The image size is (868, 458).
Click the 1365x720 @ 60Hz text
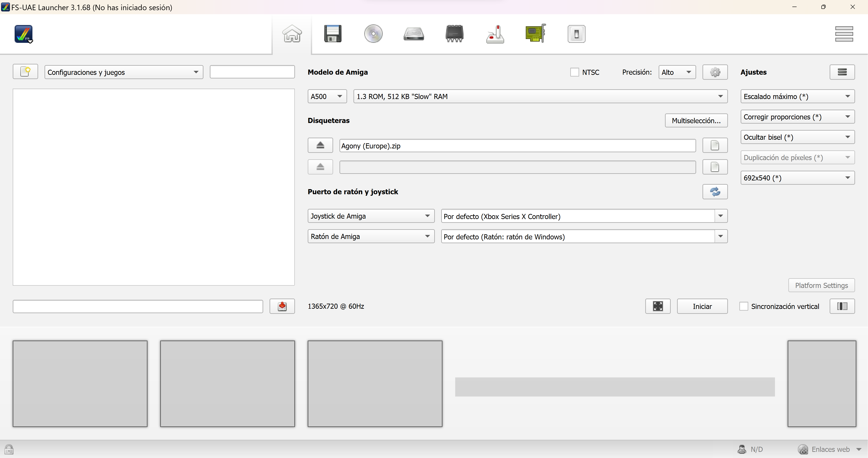pos(336,306)
